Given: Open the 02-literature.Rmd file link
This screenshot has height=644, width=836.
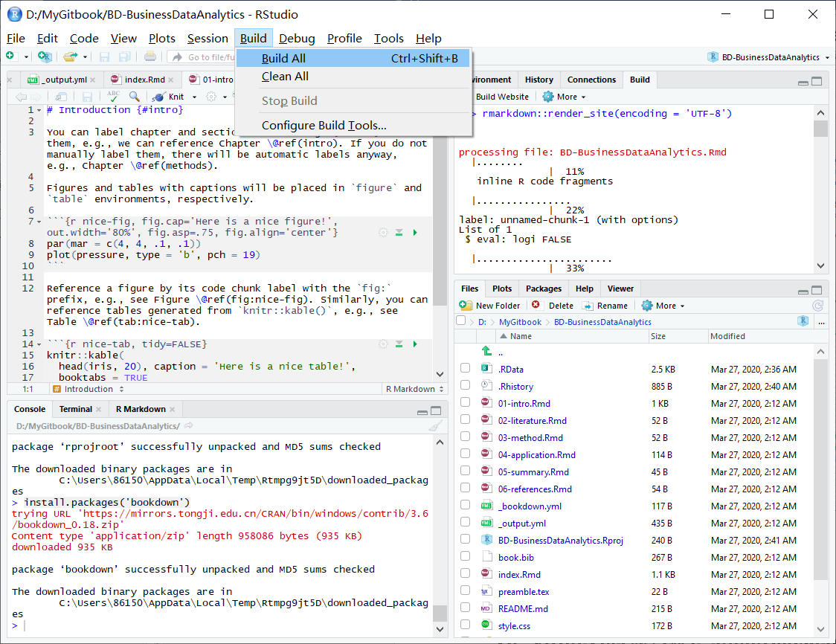Looking at the screenshot, I should point(532,421).
